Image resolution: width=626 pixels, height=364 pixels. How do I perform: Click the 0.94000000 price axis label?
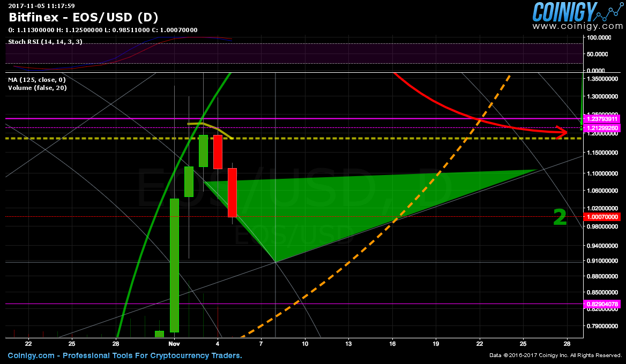[x=602, y=246]
